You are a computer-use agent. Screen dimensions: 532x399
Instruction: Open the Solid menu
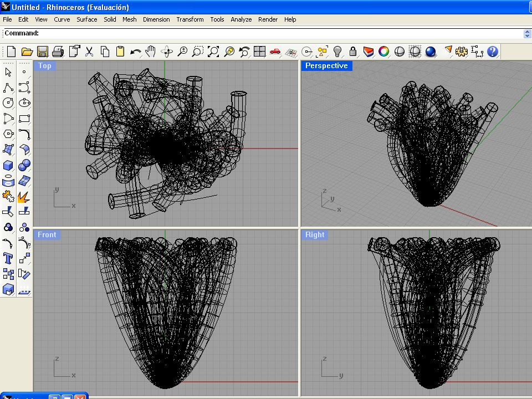(110, 19)
